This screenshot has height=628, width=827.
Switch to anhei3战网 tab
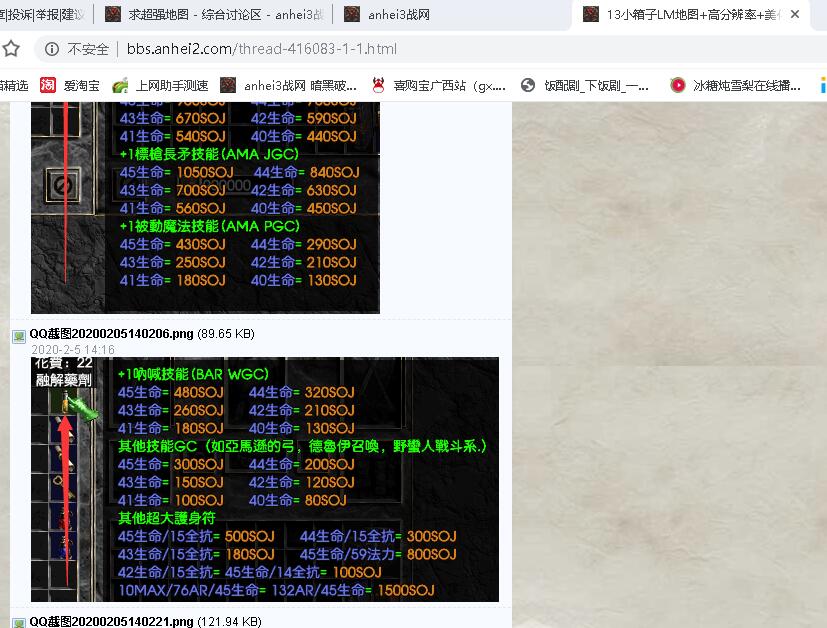coord(400,15)
